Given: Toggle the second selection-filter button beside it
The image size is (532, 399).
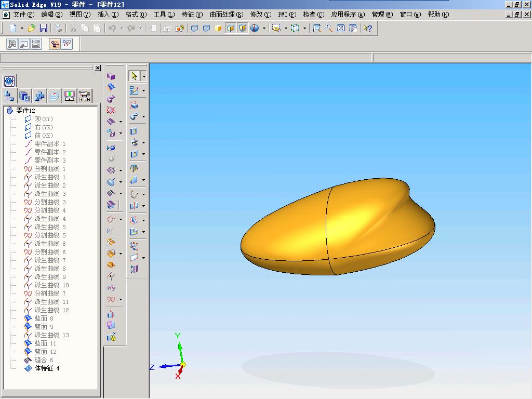Looking at the screenshot, I should pyautogui.click(x=67, y=44).
